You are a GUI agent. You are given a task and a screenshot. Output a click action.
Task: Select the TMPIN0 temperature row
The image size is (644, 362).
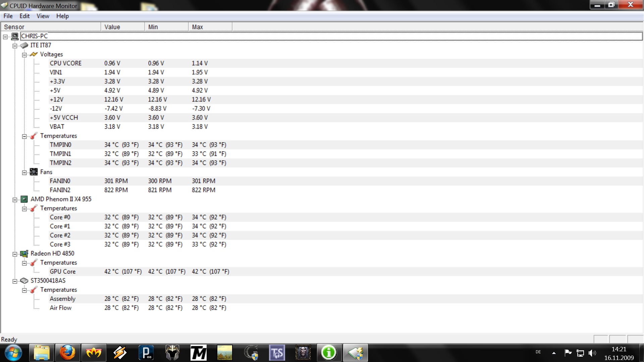[346, 144]
